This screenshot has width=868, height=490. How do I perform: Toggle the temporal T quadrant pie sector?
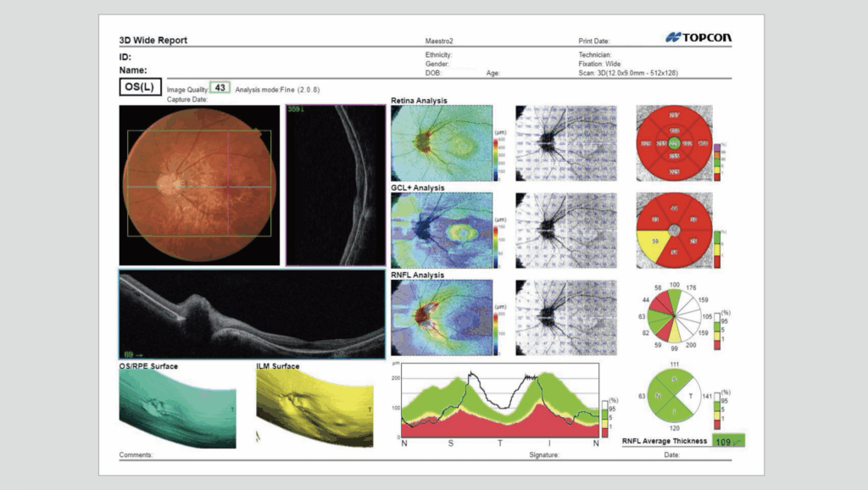(690, 396)
